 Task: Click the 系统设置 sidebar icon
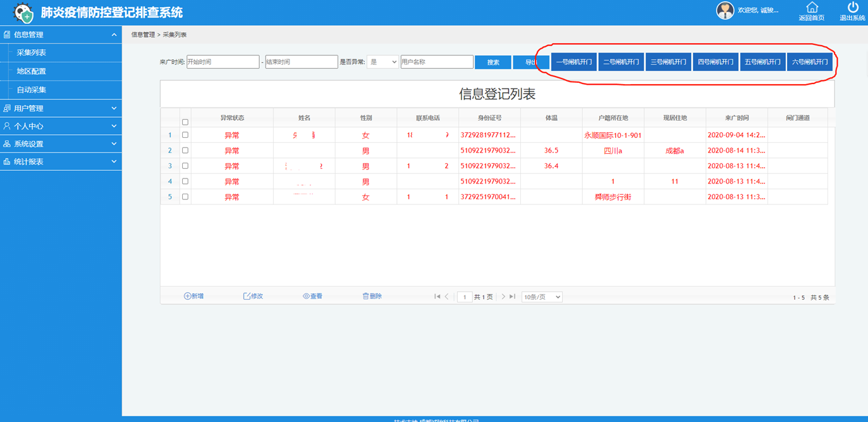[7, 144]
